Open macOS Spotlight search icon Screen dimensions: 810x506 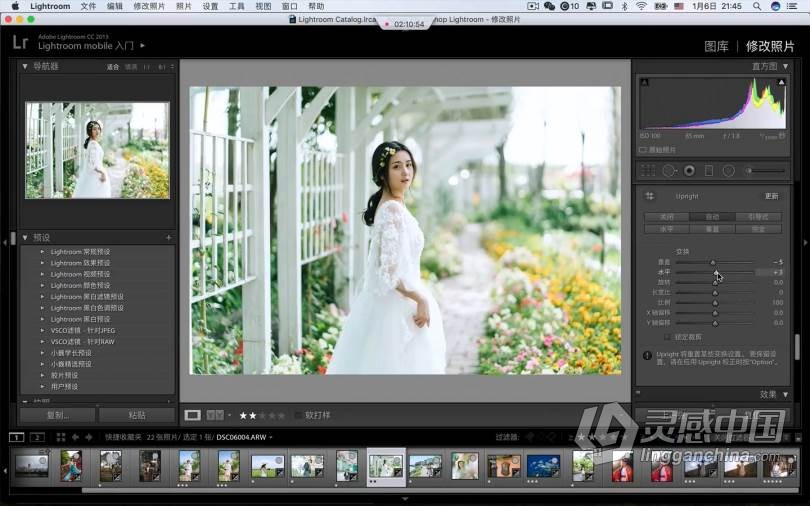coord(757,6)
